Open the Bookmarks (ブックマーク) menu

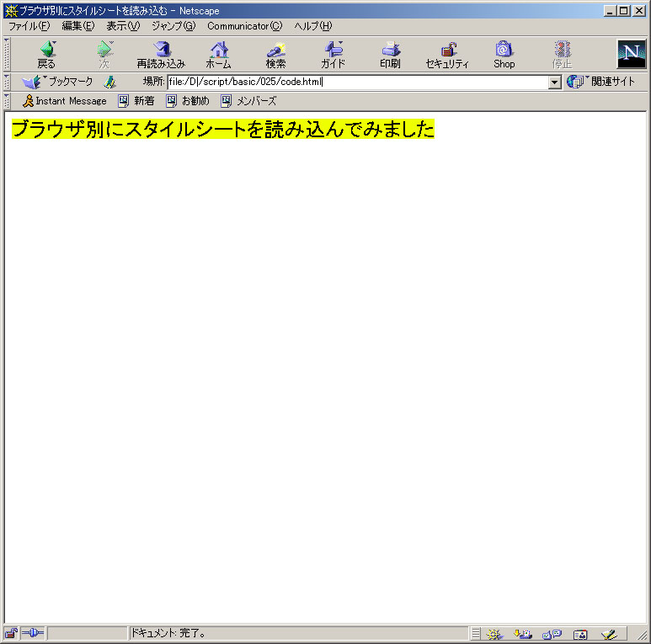pos(57,82)
